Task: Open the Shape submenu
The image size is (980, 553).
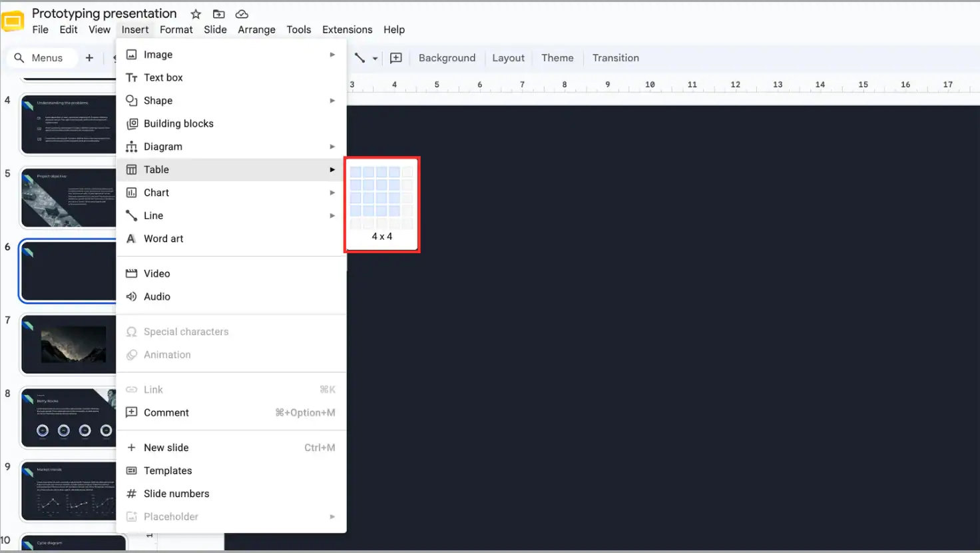Action: 232,101
